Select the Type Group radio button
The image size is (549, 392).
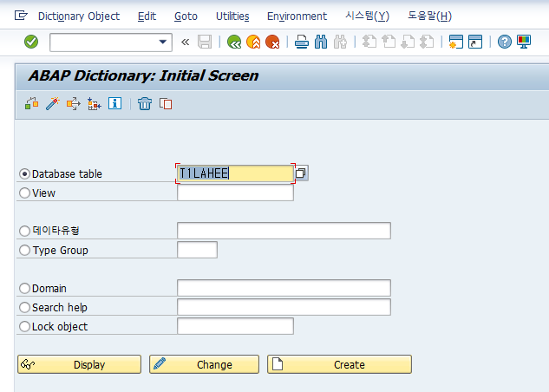click(24, 250)
